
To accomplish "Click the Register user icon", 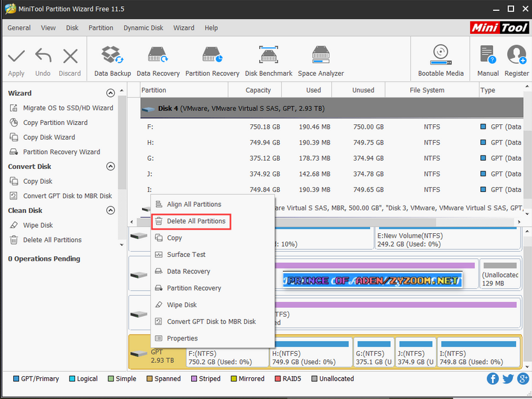I will pos(517,55).
